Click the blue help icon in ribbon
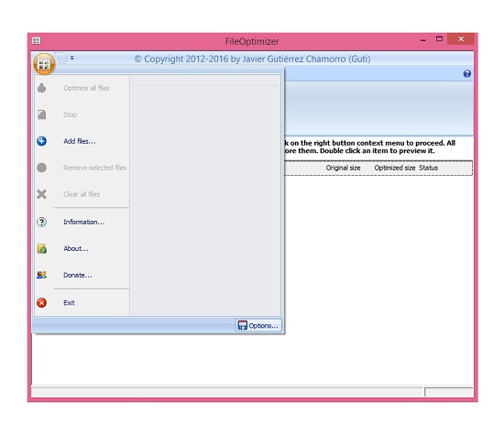504x424 pixels. 467,74
